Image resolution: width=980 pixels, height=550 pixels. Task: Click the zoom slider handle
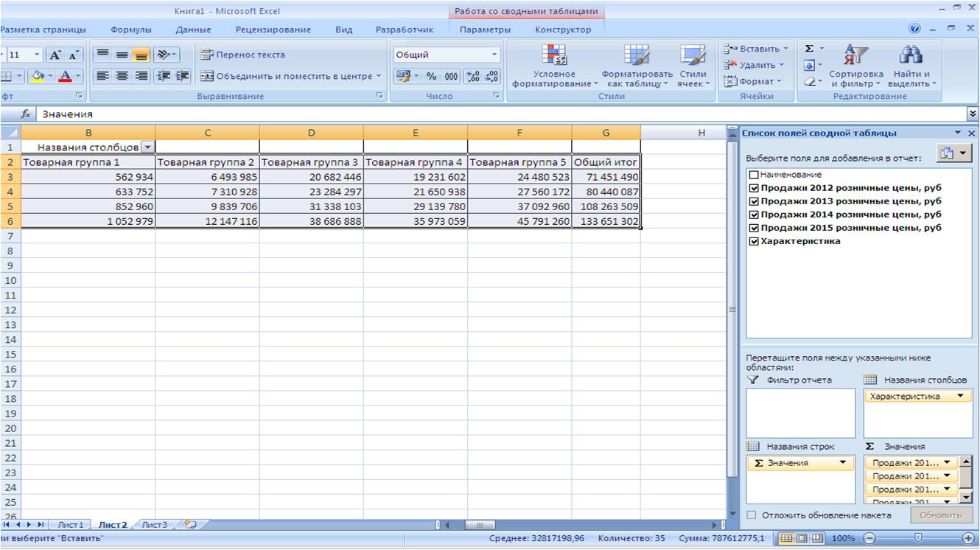[918, 538]
